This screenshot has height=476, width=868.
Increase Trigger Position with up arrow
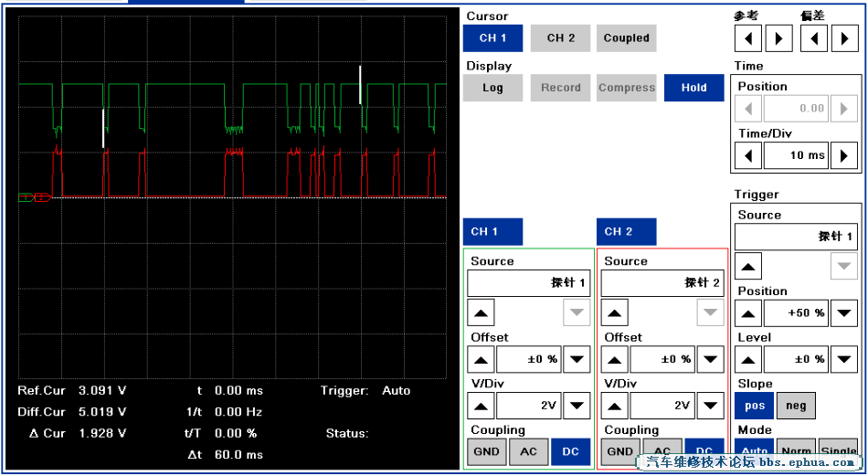coord(748,313)
